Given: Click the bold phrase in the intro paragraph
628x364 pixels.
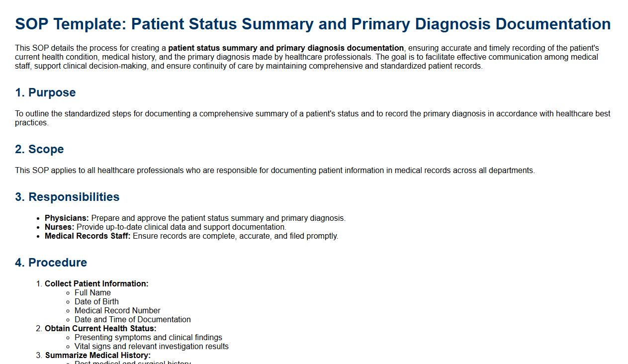Looking at the screenshot, I should pyautogui.click(x=286, y=48).
